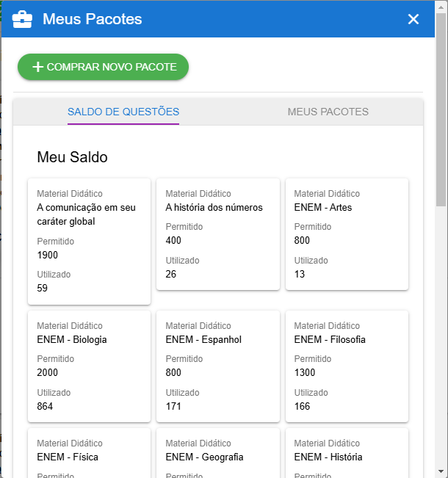The width and height of the screenshot is (448, 478).
Task: Open the Meus Pacotes tab
Action: coord(328,112)
